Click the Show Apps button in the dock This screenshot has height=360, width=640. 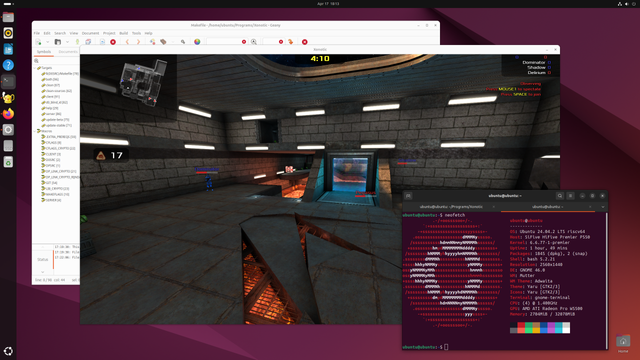[x=8, y=351]
